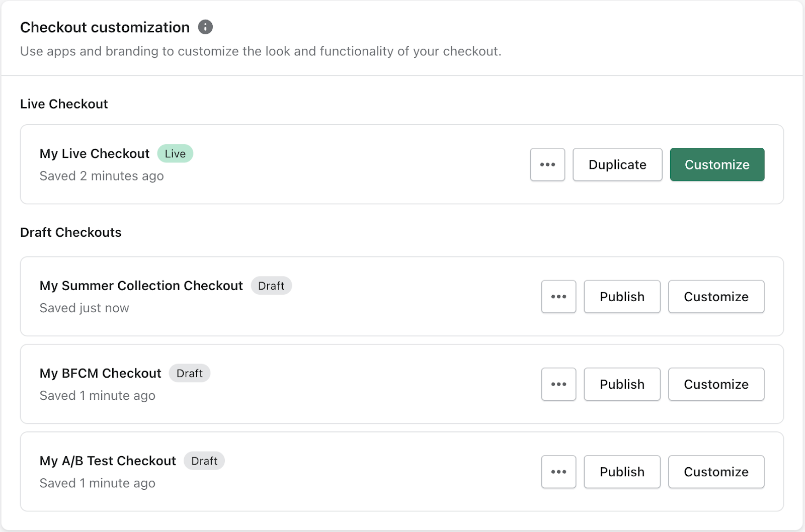Viewport: 805px width, 532px height.
Task: Open the overflow menu for My Summer Collection Checkout
Action: (x=558, y=297)
